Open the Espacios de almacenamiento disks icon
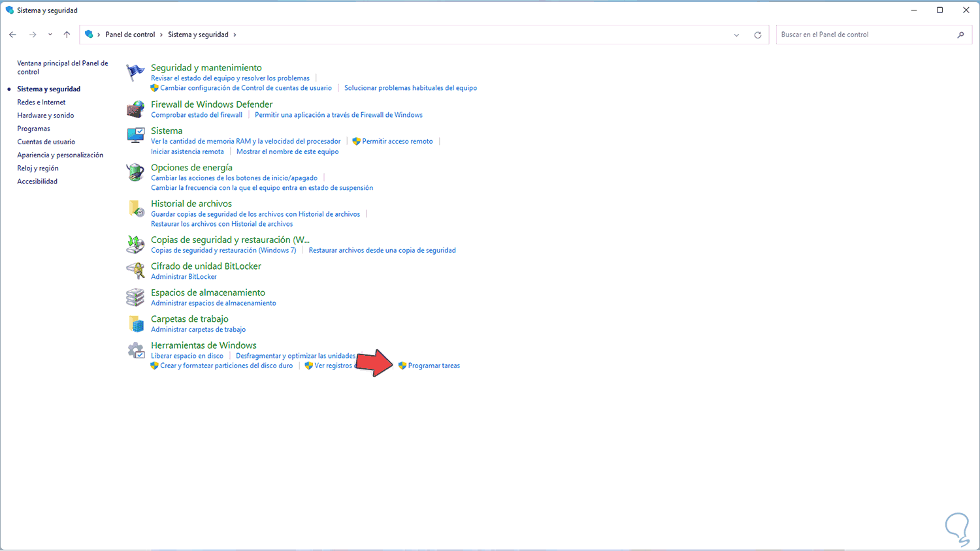Screen dimensions: 980x551 [x=135, y=297]
